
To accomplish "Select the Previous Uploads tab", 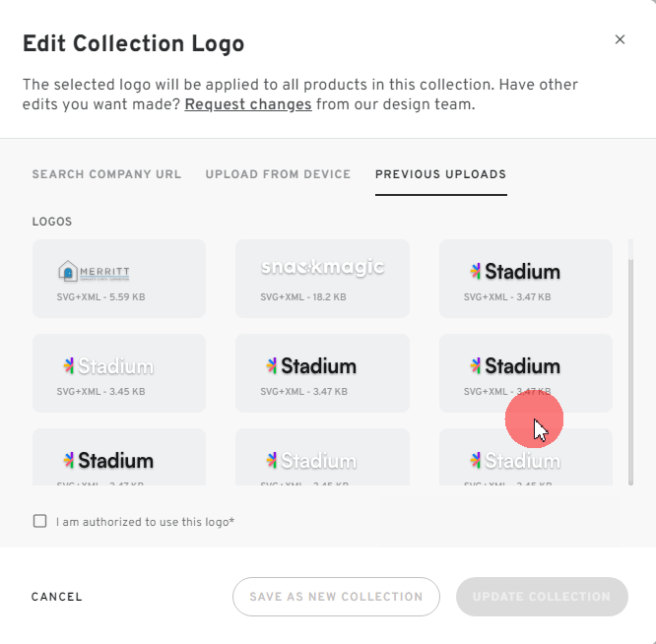I will pos(440,174).
